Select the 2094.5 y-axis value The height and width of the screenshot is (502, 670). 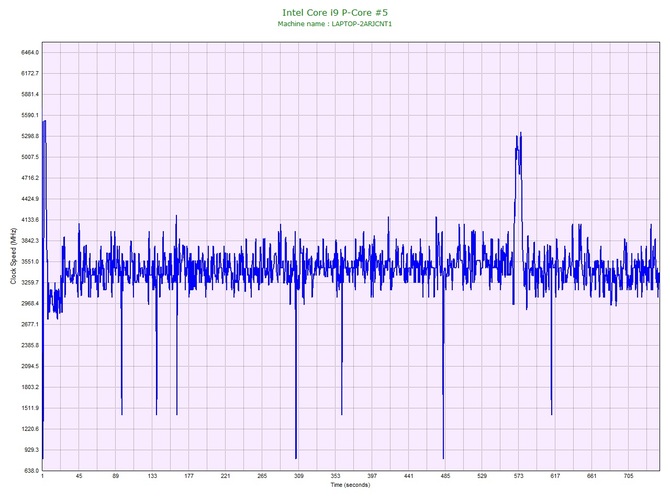(x=30, y=367)
